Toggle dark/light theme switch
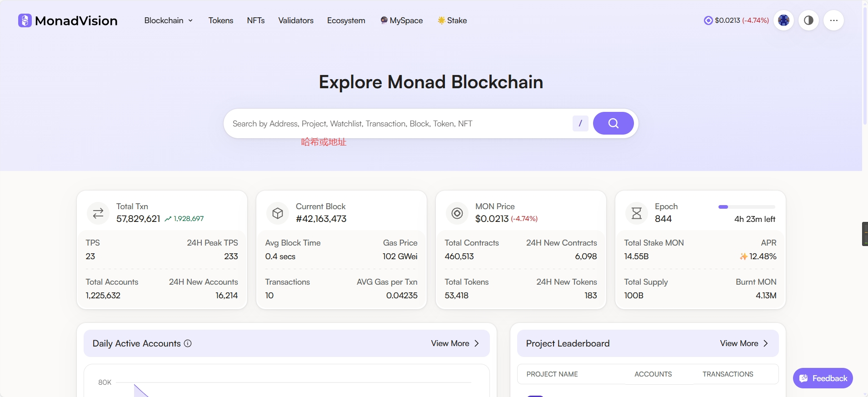868x397 pixels. [x=808, y=20]
